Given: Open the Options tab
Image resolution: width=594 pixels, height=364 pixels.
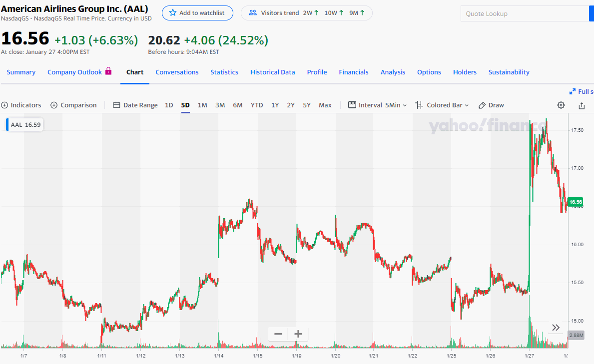Looking at the screenshot, I should pos(429,72).
